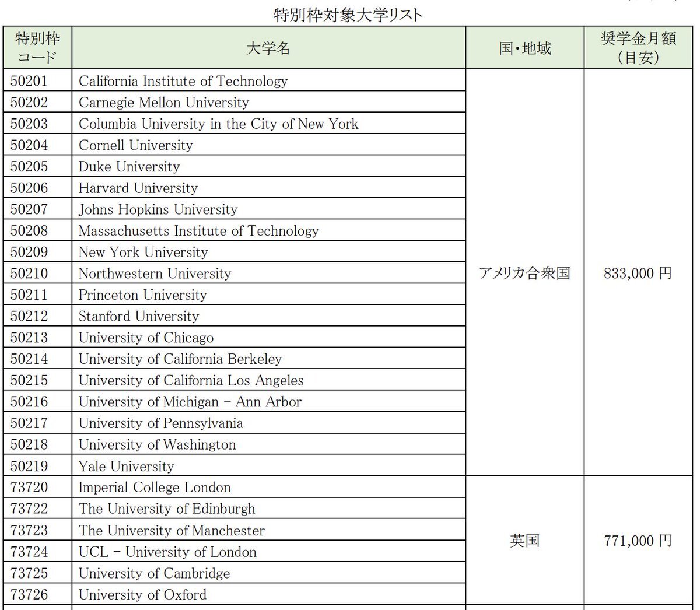The image size is (700, 610).
Task: Select Columbia University in the City of New York
Action: 269,124
